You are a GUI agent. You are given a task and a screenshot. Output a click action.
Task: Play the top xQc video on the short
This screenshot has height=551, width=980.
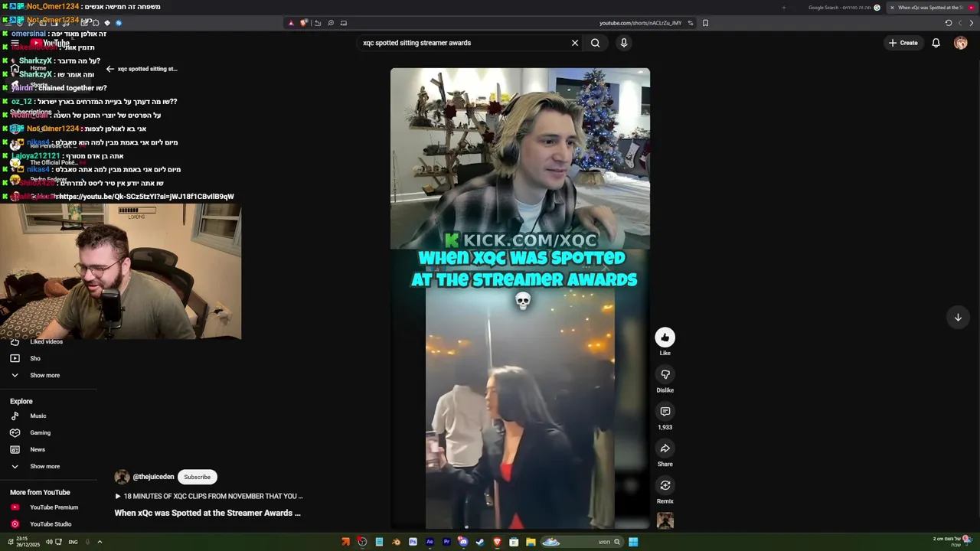click(520, 158)
